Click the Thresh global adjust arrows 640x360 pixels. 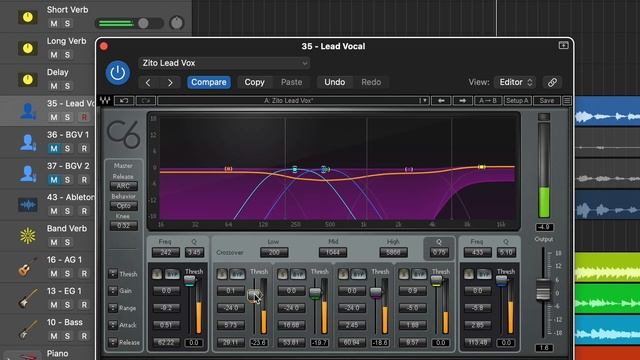pyautogui.click(x=113, y=274)
